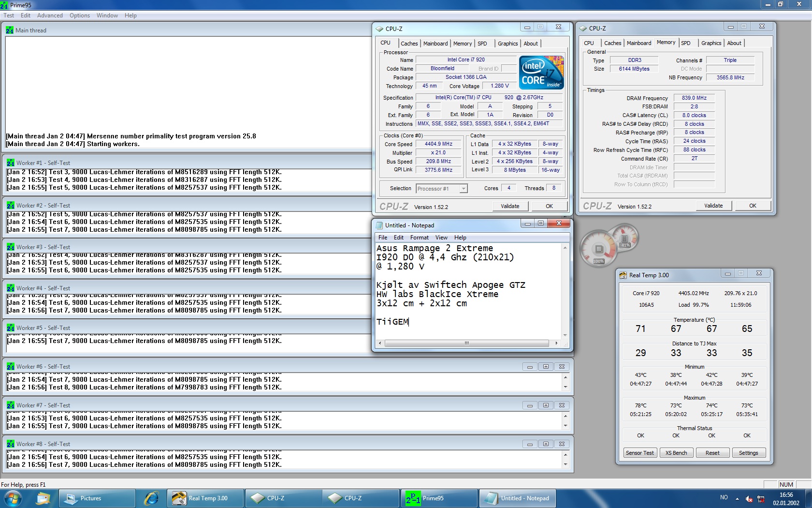Click the Reset button in Real Temp

(x=712, y=453)
